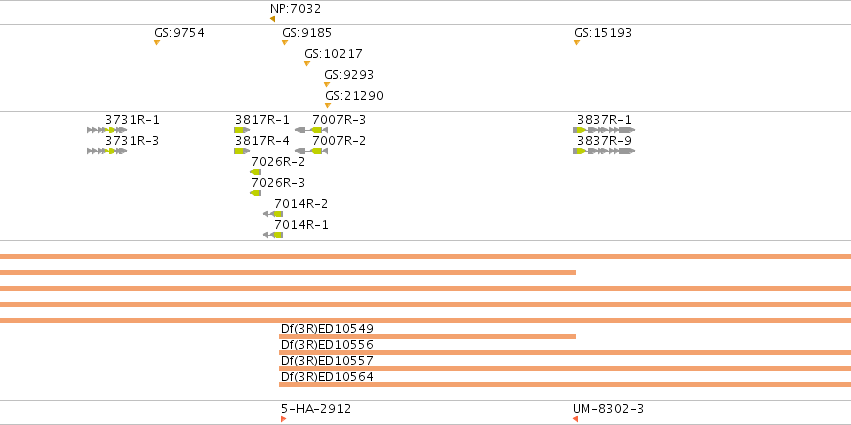Select the 3837R-1 transcript glyph
851x425 pixels.
pyautogui.click(x=604, y=130)
